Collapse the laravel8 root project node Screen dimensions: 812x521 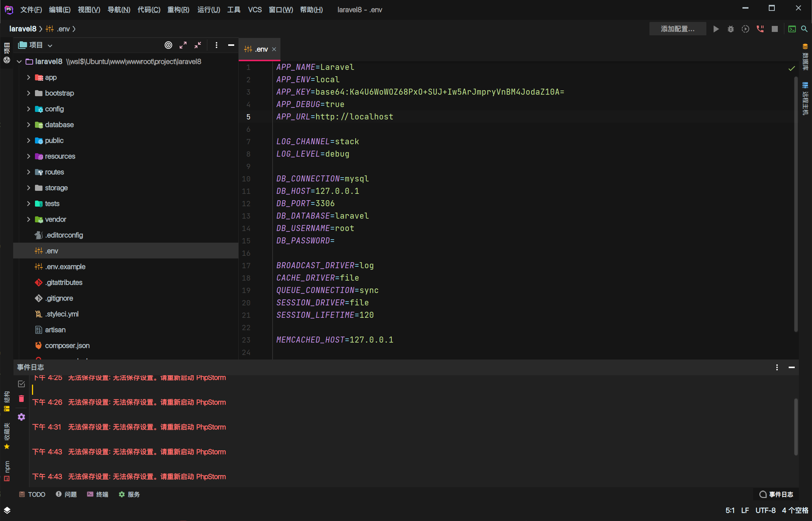point(19,62)
